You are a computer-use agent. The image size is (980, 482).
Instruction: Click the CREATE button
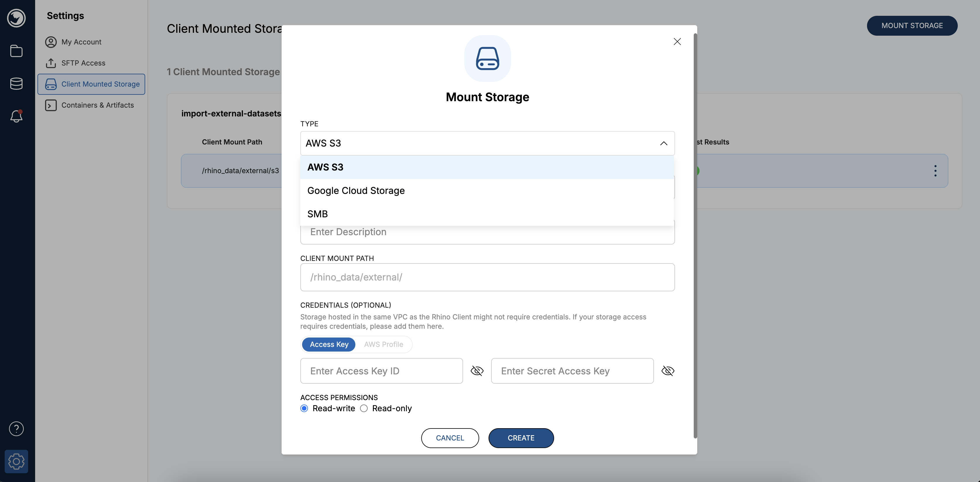click(x=521, y=438)
